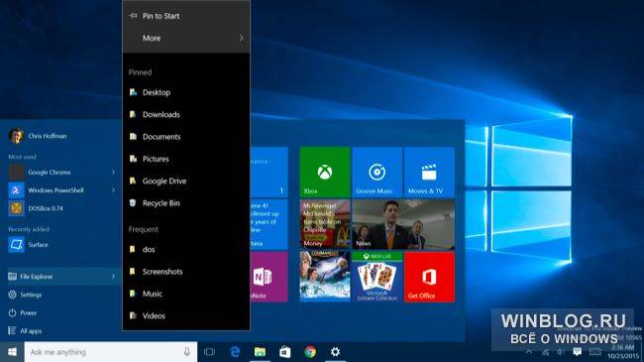Open pinned Desktop folder

pos(186,92)
